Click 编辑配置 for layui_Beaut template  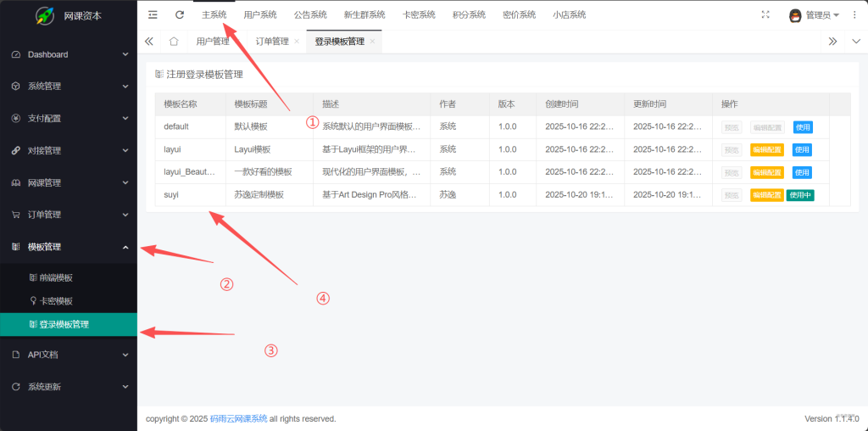[766, 172]
